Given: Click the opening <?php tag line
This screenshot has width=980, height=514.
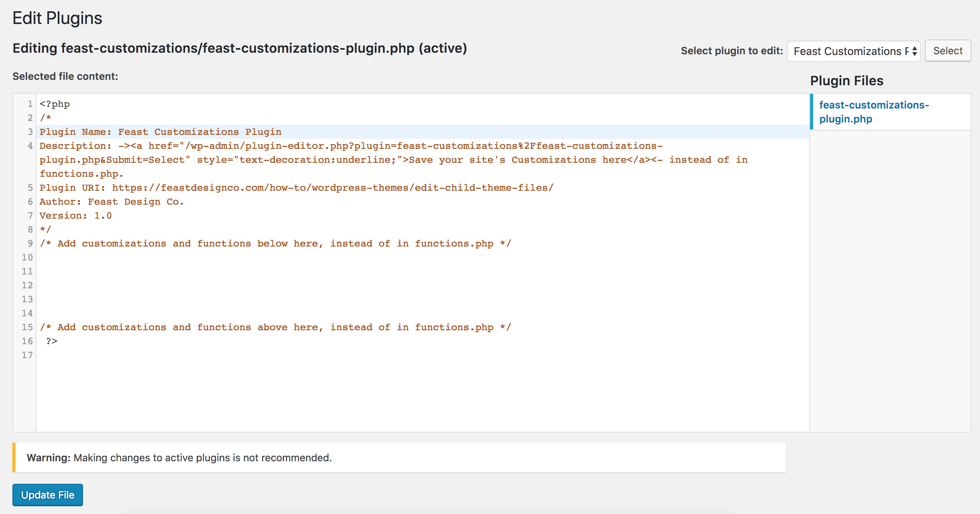Looking at the screenshot, I should [55, 104].
